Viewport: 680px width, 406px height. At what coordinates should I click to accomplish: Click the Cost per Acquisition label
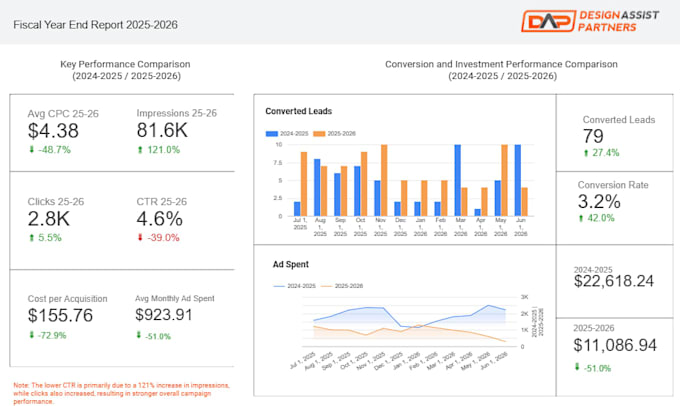tap(68, 298)
